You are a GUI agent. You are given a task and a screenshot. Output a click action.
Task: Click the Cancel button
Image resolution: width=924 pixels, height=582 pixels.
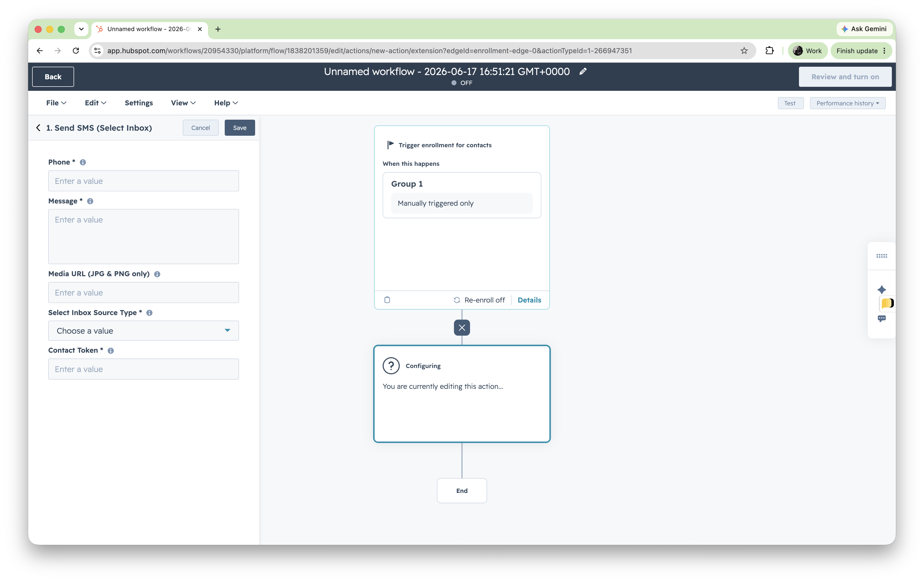[x=200, y=128]
